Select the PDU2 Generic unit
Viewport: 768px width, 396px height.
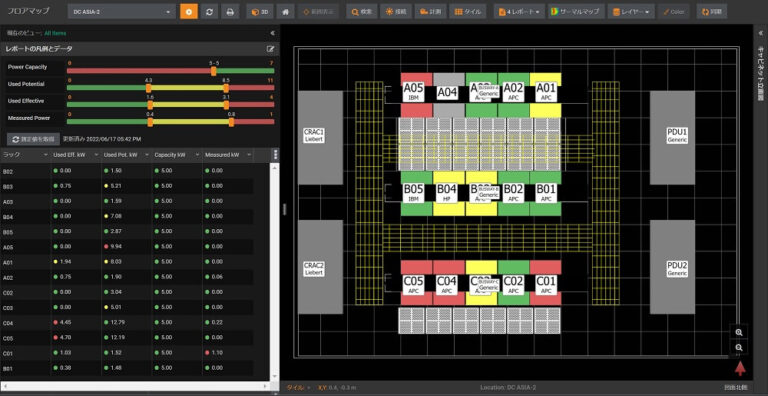click(x=672, y=267)
